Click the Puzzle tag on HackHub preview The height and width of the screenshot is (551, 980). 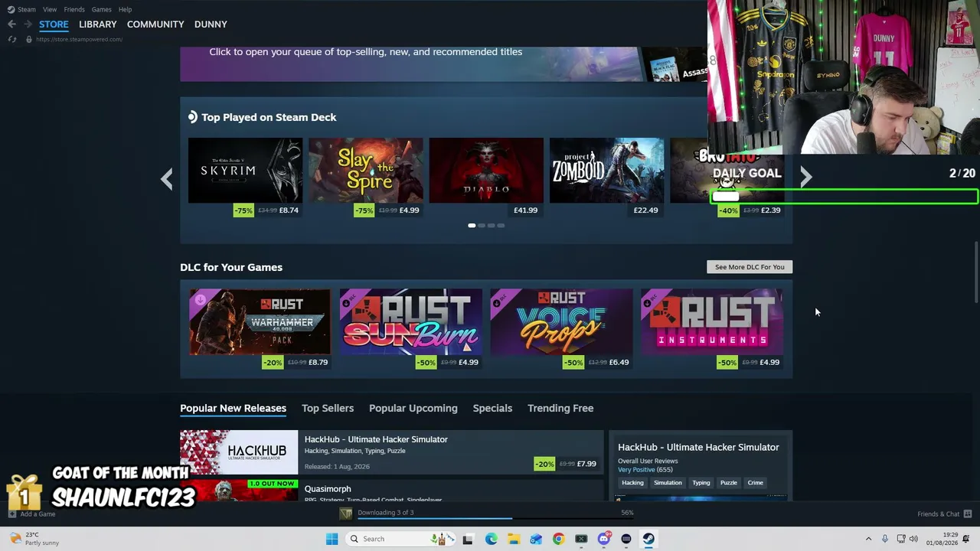(728, 483)
